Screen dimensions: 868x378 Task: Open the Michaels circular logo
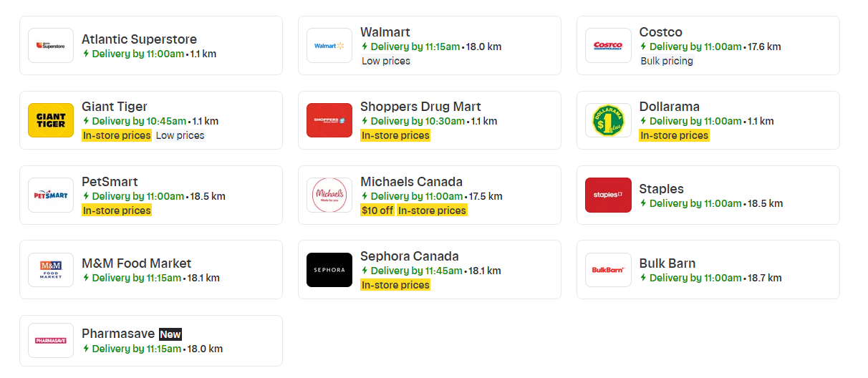[329, 195]
